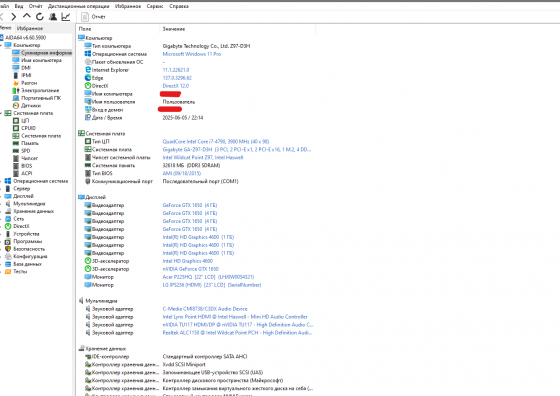Select AIDA64 v6.60.5900 root tree node
Screen dimensions: 560x396
25,37
